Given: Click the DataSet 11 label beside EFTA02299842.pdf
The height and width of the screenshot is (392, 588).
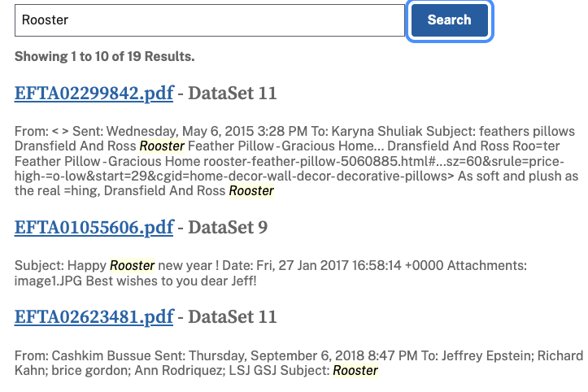Looking at the screenshot, I should (233, 94).
